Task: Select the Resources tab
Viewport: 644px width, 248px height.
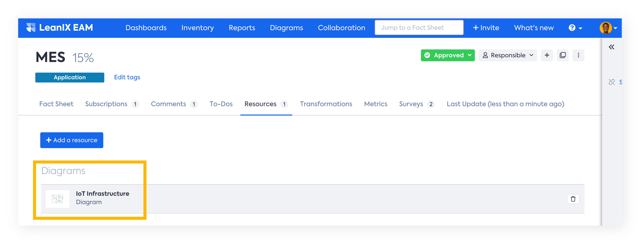Action: pyautogui.click(x=266, y=104)
